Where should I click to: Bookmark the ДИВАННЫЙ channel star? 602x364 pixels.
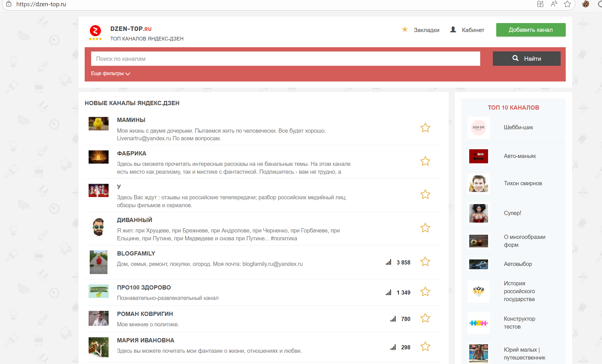(x=425, y=228)
